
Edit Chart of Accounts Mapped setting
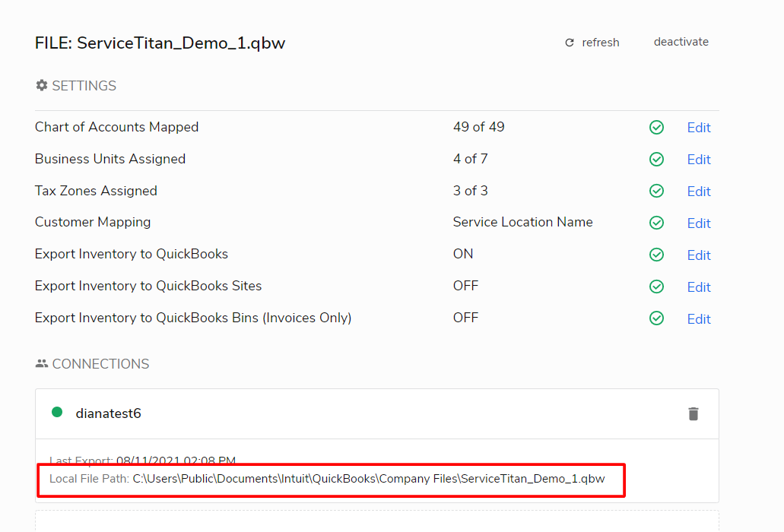tap(699, 128)
